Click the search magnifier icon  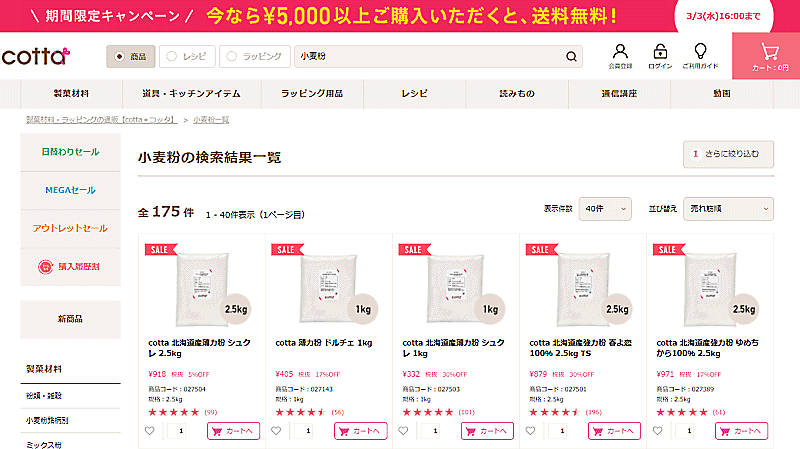(x=572, y=56)
